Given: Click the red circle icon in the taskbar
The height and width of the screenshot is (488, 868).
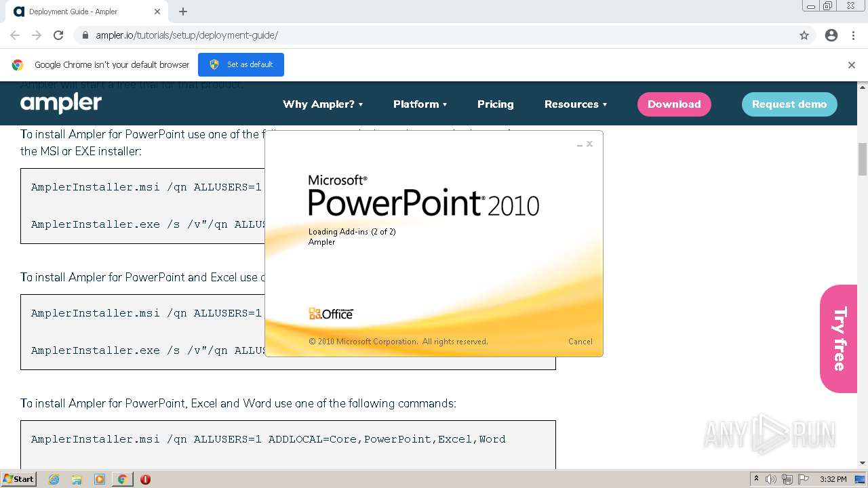Looking at the screenshot, I should click(145, 479).
